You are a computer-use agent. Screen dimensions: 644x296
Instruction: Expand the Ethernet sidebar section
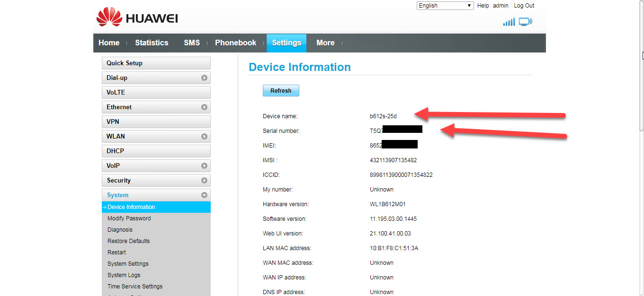156,107
